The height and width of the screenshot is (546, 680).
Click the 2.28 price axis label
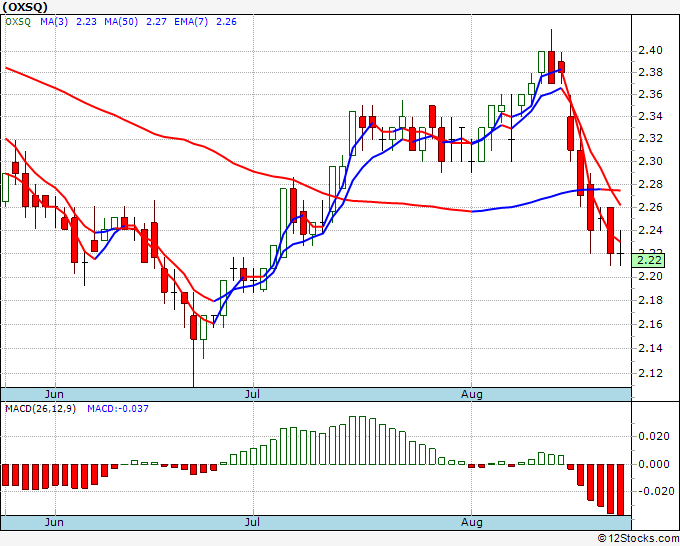point(651,184)
